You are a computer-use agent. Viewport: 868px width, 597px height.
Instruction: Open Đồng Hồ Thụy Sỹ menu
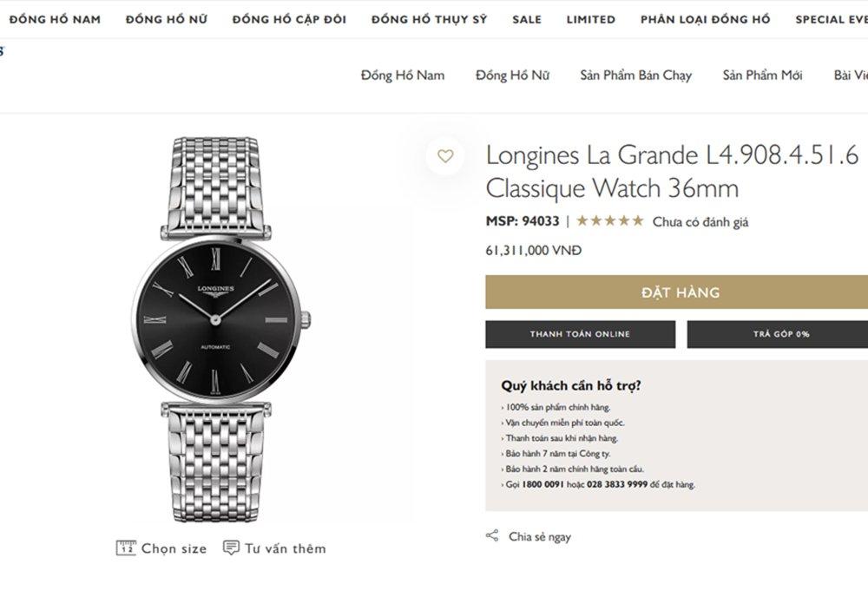(429, 19)
